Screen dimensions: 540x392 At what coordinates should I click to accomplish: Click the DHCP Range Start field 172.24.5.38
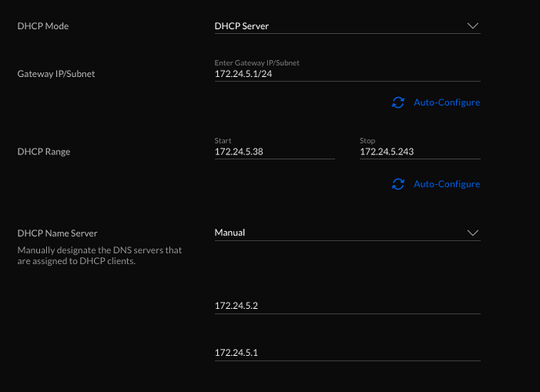click(274, 152)
